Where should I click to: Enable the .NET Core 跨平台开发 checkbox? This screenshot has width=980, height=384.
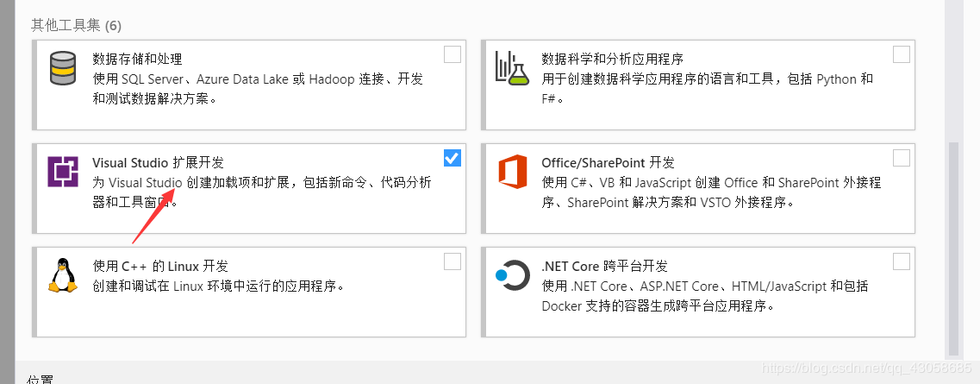click(902, 261)
